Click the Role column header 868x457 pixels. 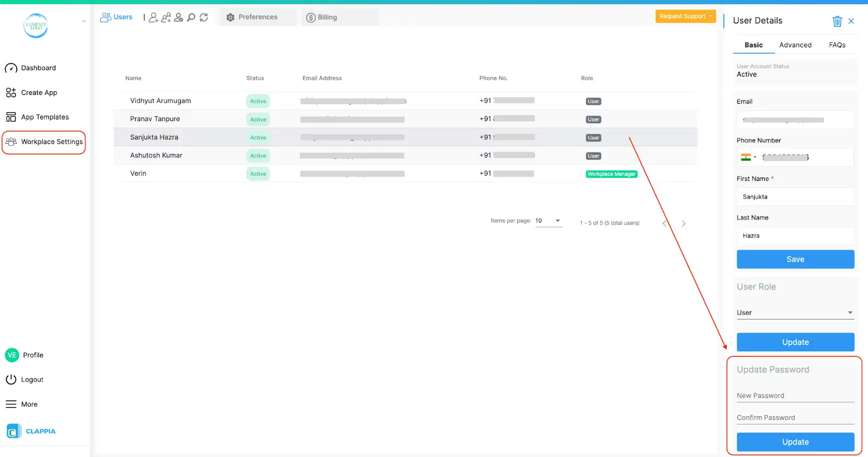tap(587, 78)
